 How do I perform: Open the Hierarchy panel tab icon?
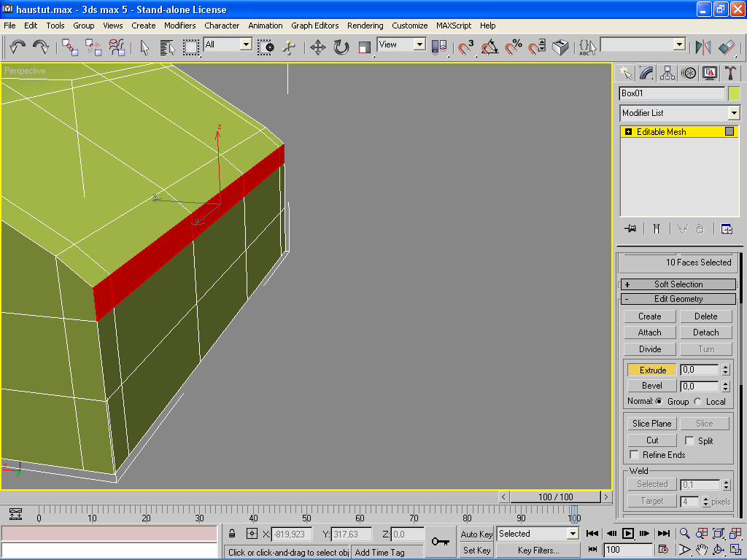[x=667, y=73]
